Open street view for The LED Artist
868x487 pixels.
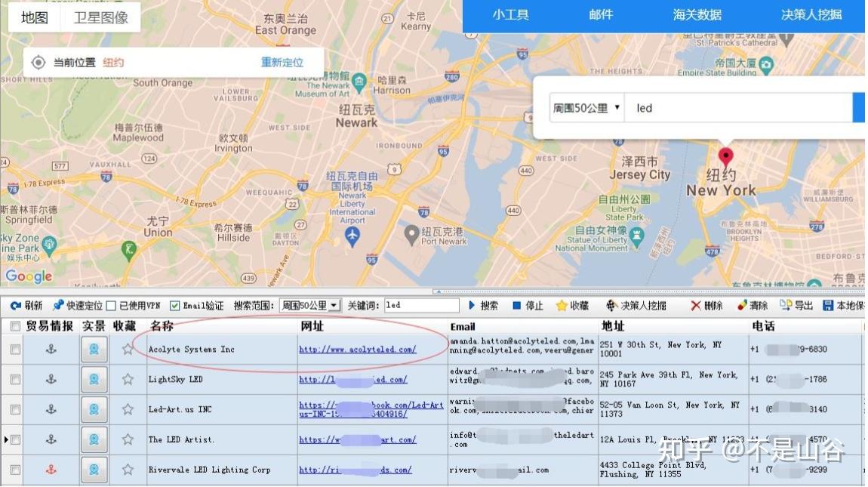coord(94,439)
